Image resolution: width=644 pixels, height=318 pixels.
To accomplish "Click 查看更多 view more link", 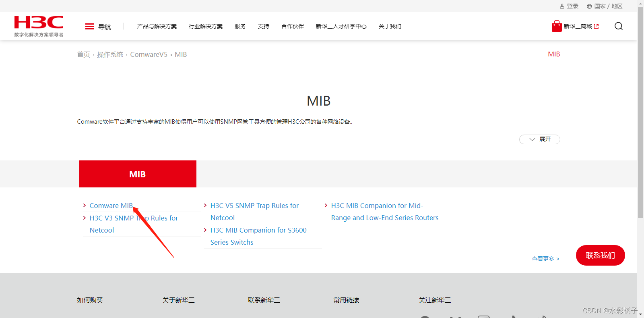I will point(545,259).
